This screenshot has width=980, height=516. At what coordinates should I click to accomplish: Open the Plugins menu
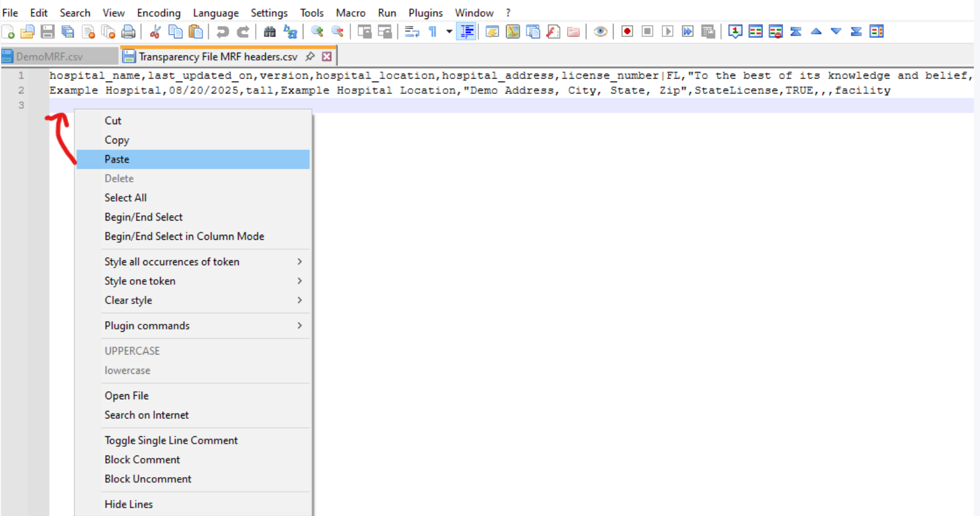click(426, 12)
